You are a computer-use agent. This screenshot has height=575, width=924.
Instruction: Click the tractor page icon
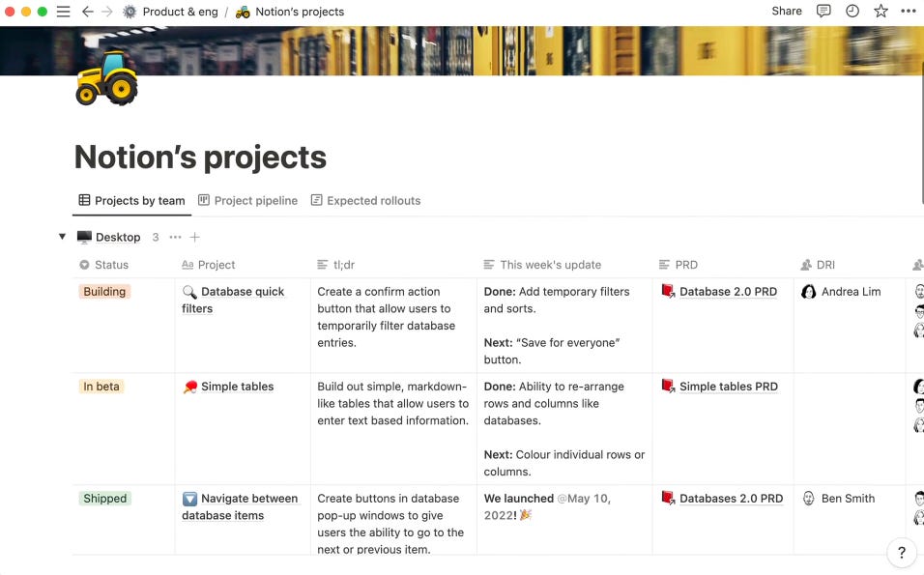106,77
